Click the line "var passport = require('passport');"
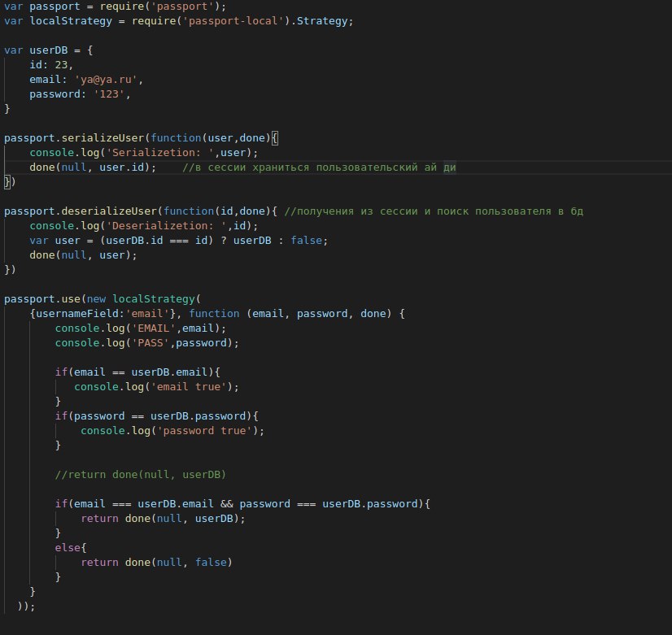 coord(115,7)
